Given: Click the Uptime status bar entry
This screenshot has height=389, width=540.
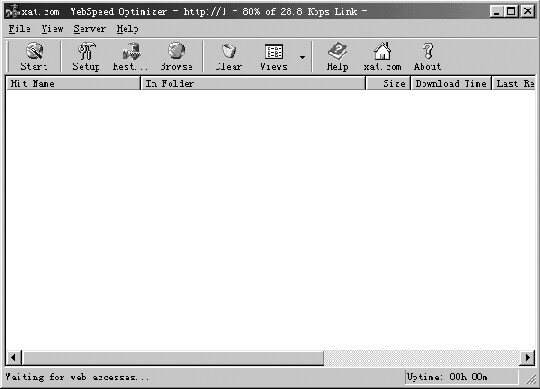Looking at the screenshot, I should tap(461, 377).
